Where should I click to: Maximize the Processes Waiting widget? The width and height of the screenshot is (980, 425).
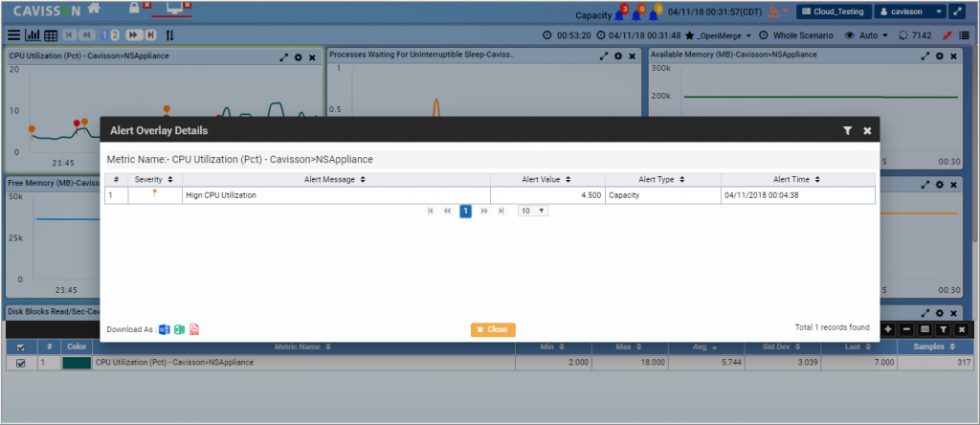click(604, 56)
